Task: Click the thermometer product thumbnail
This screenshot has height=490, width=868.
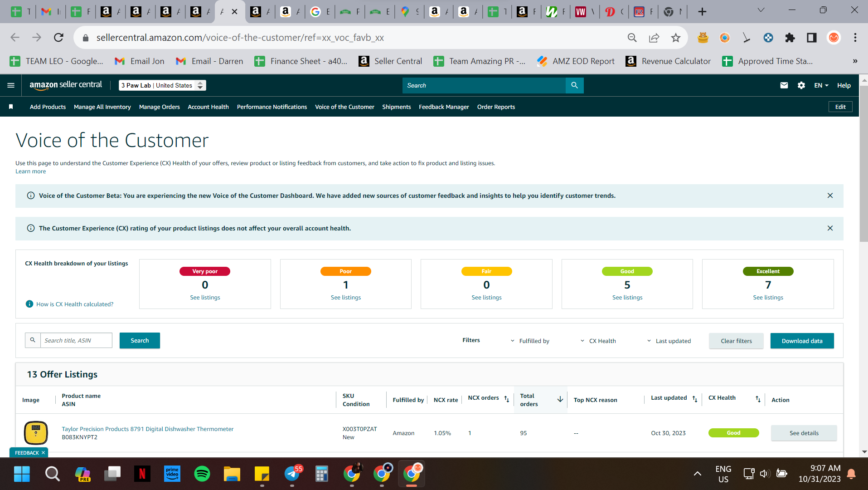Action: coord(36,432)
